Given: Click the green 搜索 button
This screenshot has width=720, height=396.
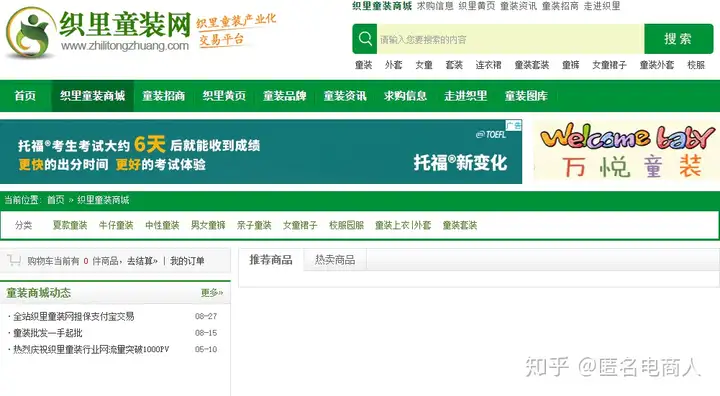Looking at the screenshot, I should point(678,39).
